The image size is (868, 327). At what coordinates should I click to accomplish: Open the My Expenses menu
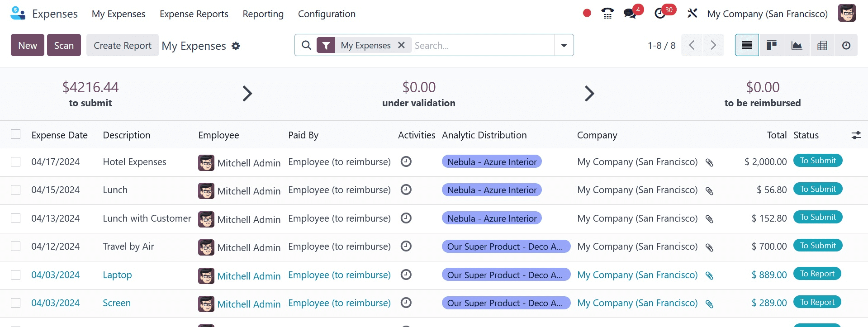pos(119,14)
